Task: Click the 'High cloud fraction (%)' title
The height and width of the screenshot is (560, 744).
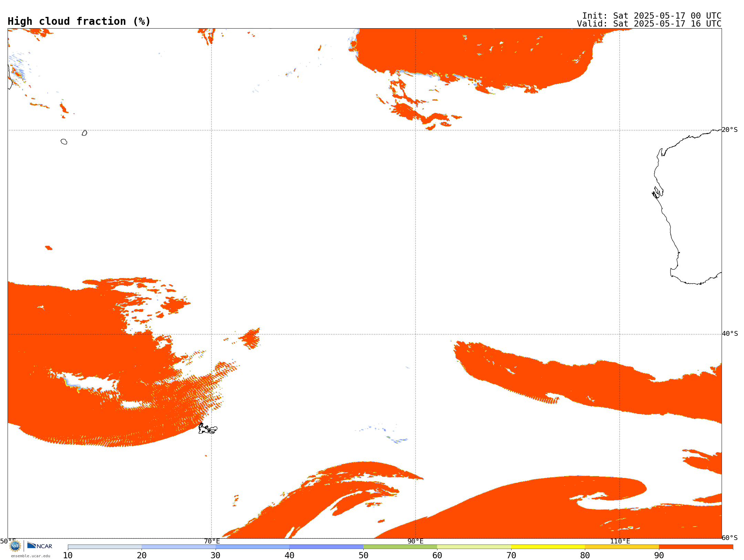Action: coord(79,21)
